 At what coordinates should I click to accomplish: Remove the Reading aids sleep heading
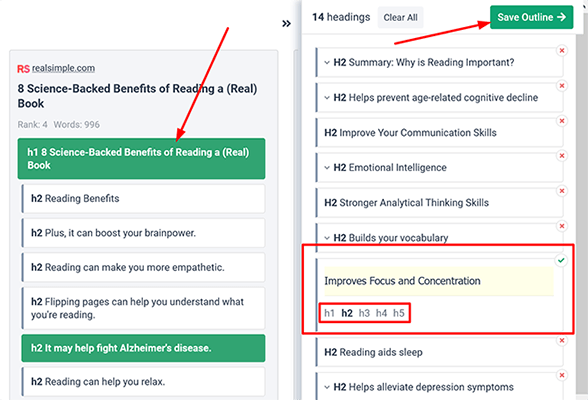pyautogui.click(x=562, y=340)
